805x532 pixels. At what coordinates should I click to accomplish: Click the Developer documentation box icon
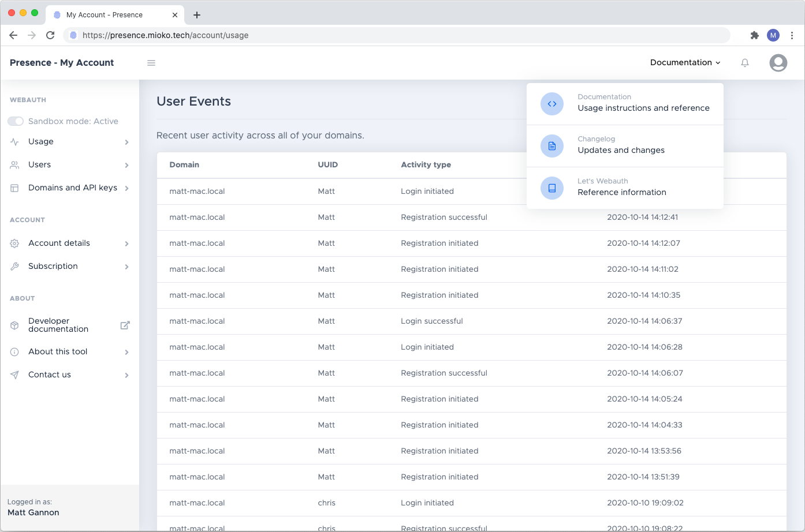click(x=14, y=325)
